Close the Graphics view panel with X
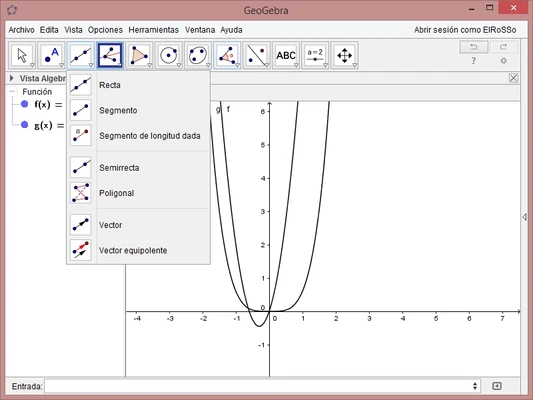The height and width of the screenshot is (400, 533). point(513,78)
